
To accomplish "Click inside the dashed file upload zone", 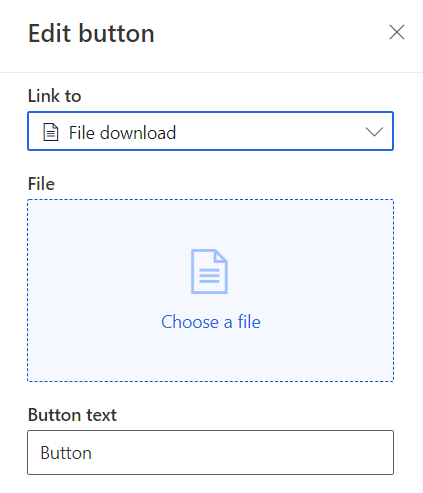I will point(210,290).
